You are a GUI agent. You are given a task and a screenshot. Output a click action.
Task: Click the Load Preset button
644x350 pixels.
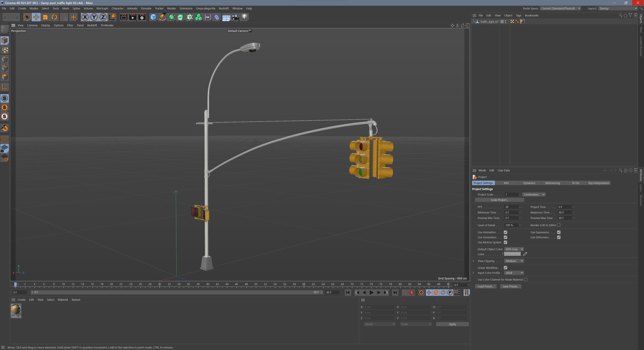tap(486, 286)
